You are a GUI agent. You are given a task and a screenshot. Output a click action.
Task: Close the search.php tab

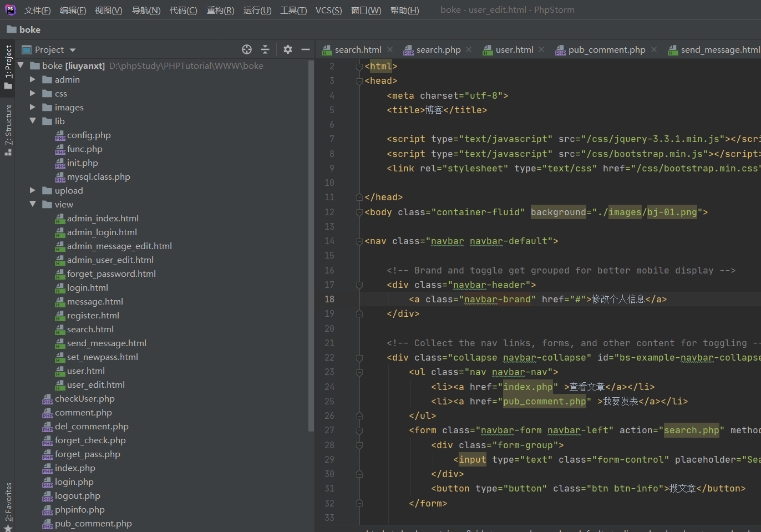[x=469, y=49]
